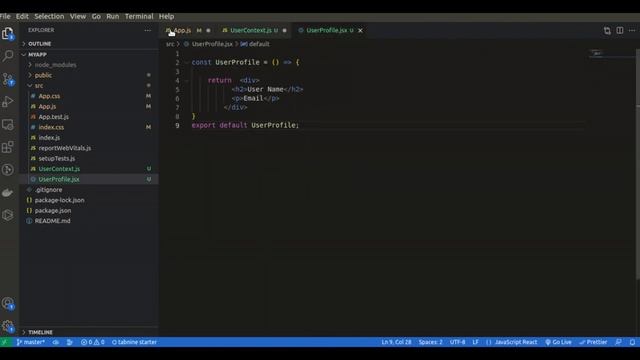
Task: Click Explorer more actions ellipsis
Action: tap(147, 30)
